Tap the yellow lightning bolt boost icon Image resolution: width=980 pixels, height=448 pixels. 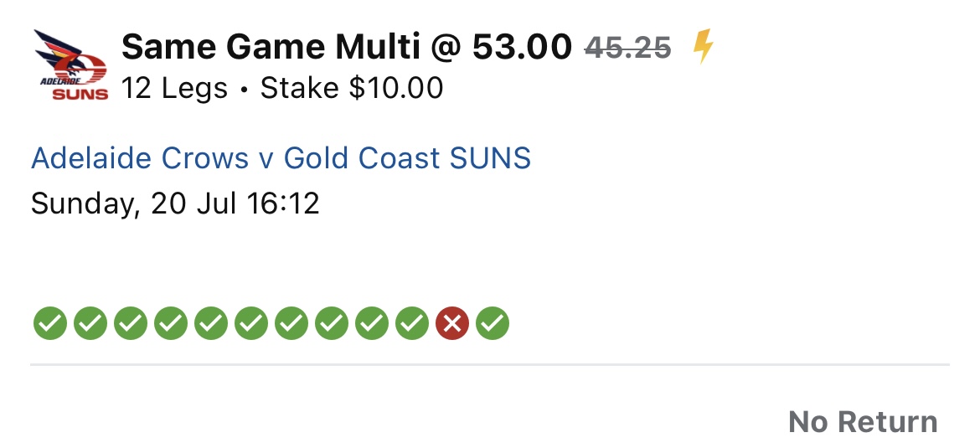coord(703,48)
